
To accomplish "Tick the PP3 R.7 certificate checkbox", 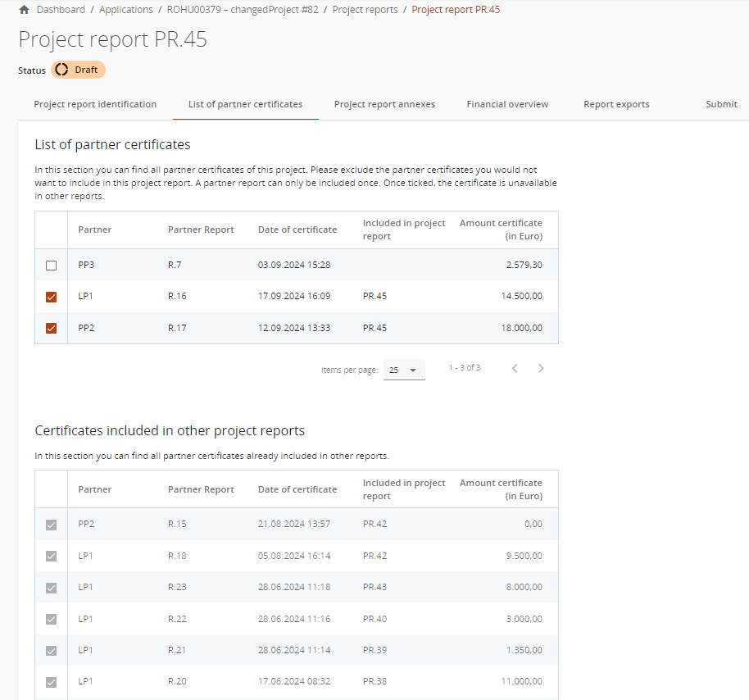I will tap(52, 266).
